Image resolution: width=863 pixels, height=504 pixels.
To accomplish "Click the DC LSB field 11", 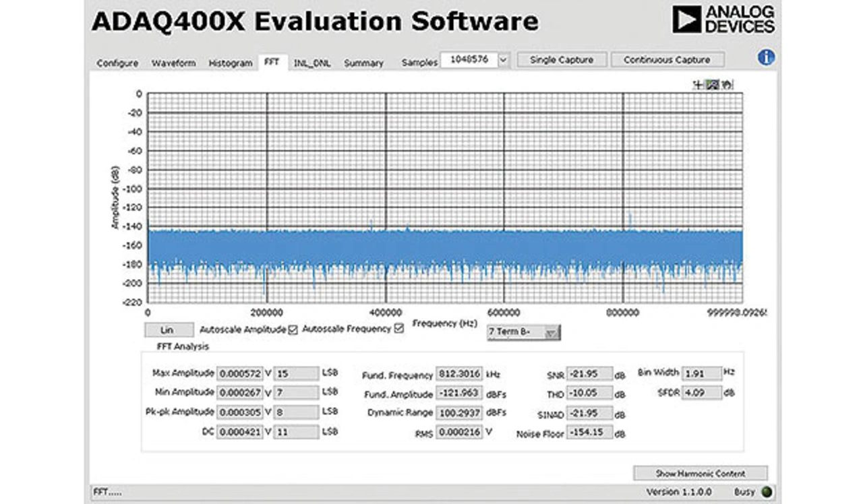I will [x=296, y=432].
